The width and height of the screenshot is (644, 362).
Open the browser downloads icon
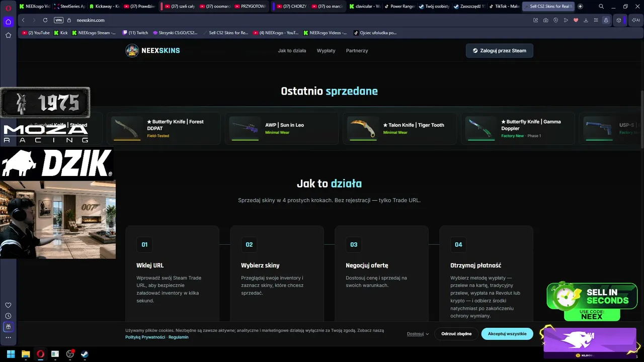tap(586, 20)
